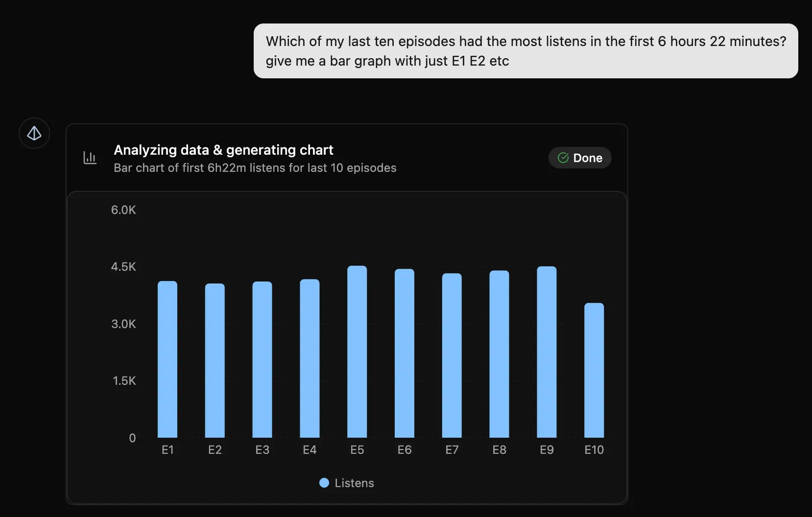Click the blue Listens legend dot

tap(324, 483)
